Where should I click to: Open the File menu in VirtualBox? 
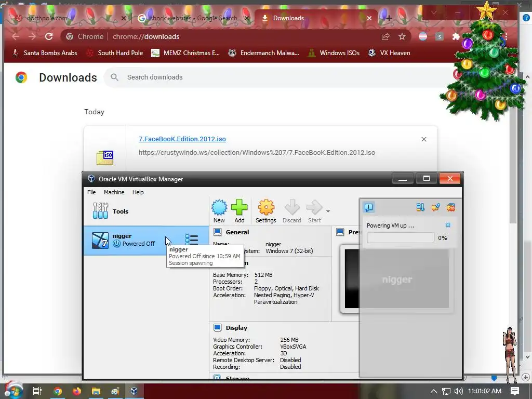coord(91,192)
